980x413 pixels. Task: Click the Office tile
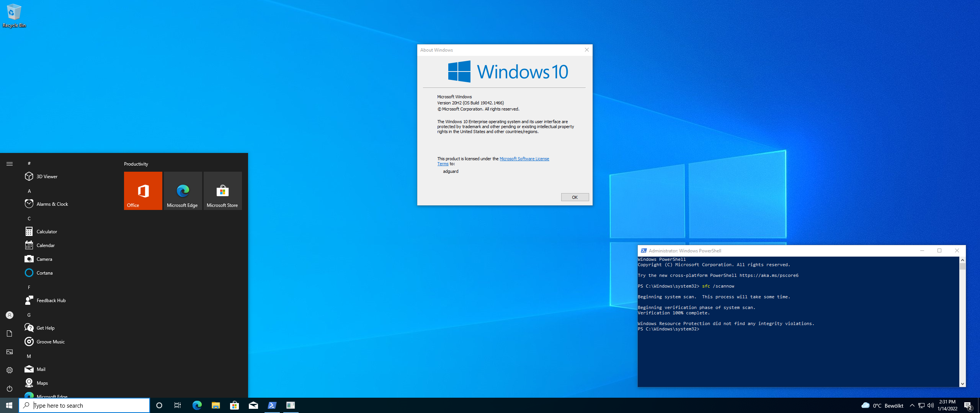click(143, 190)
